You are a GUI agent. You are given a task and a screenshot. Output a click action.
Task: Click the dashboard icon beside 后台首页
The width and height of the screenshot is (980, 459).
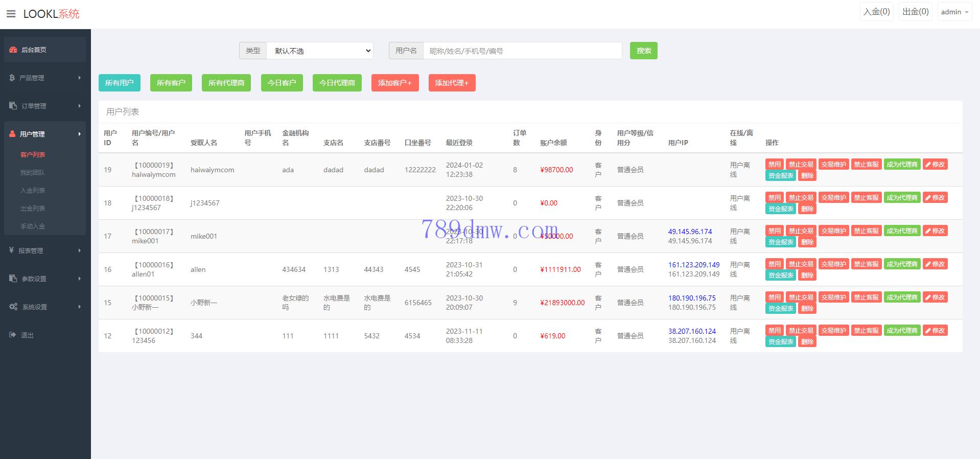pyautogui.click(x=13, y=50)
